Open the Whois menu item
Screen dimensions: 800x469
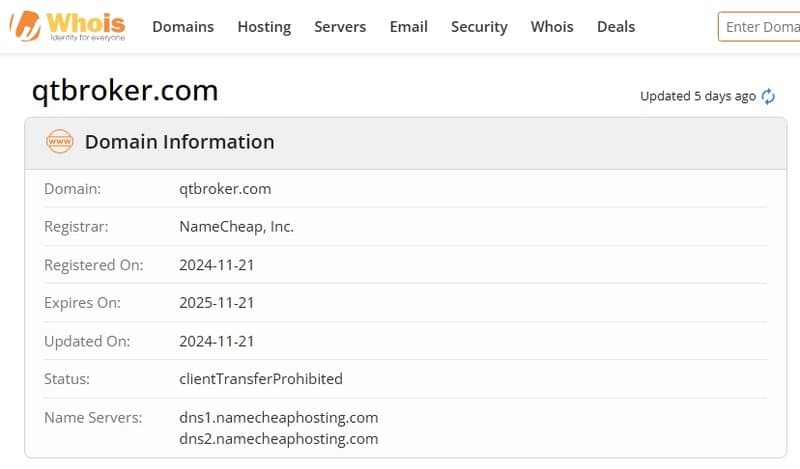(x=552, y=27)
